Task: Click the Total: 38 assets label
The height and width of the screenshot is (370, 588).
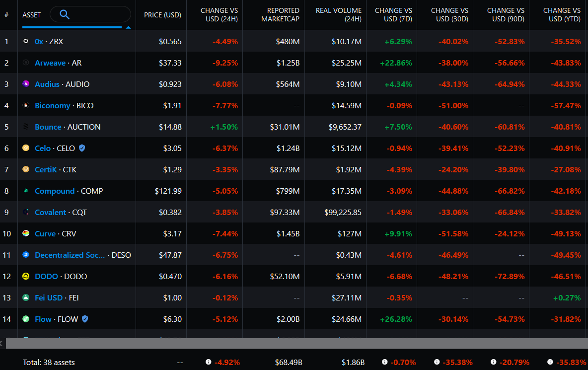Action: 49,362
